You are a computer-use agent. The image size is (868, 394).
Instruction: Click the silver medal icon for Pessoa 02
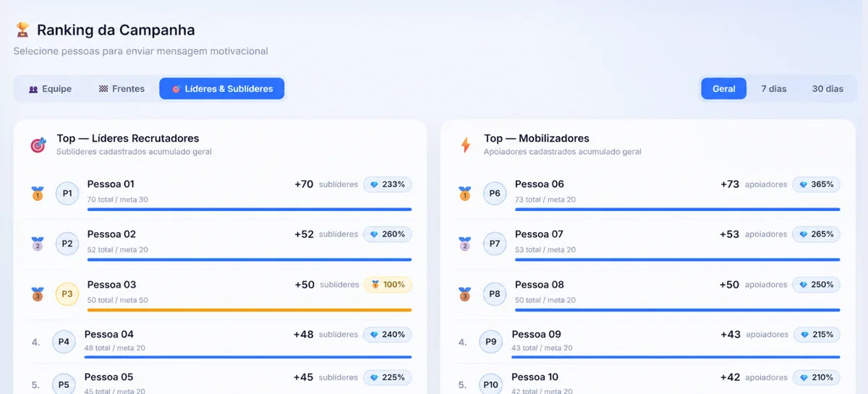pyautogui.click(x=38, y=244)
